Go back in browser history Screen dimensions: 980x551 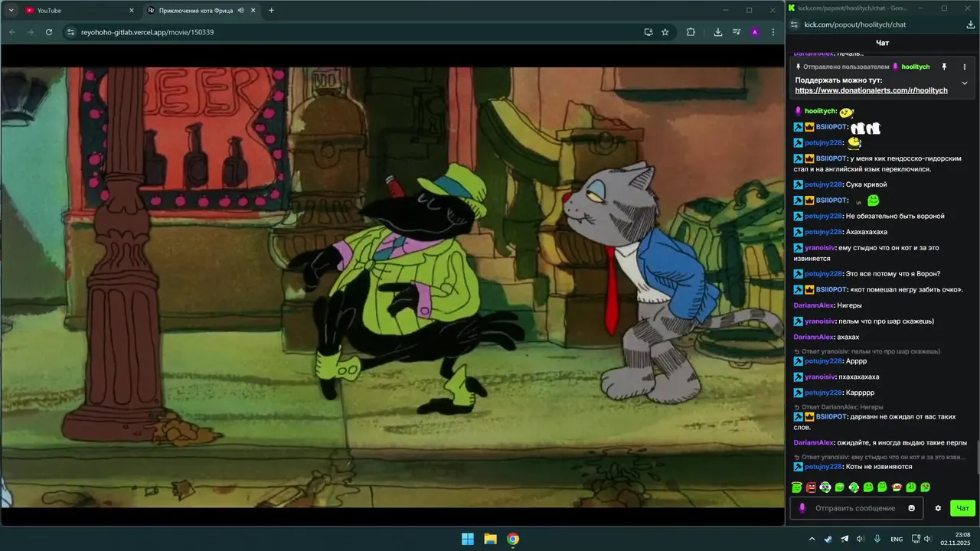pos(11,32)
